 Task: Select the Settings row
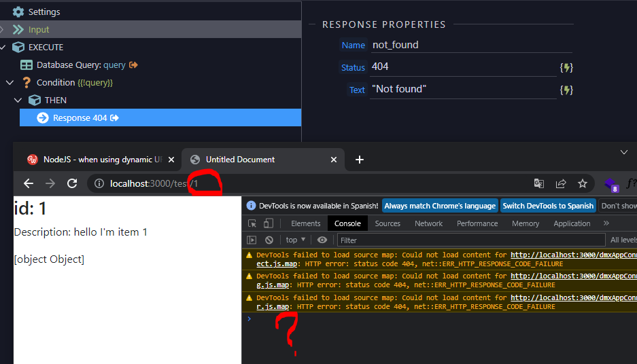click(x=151, y=12)
